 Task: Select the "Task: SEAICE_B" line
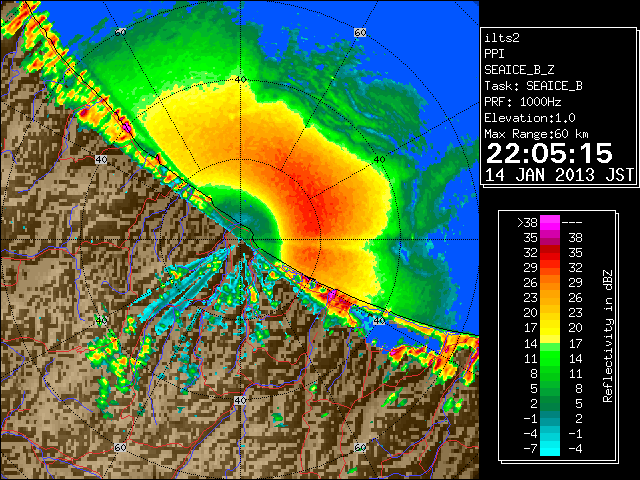click(533, 86)
